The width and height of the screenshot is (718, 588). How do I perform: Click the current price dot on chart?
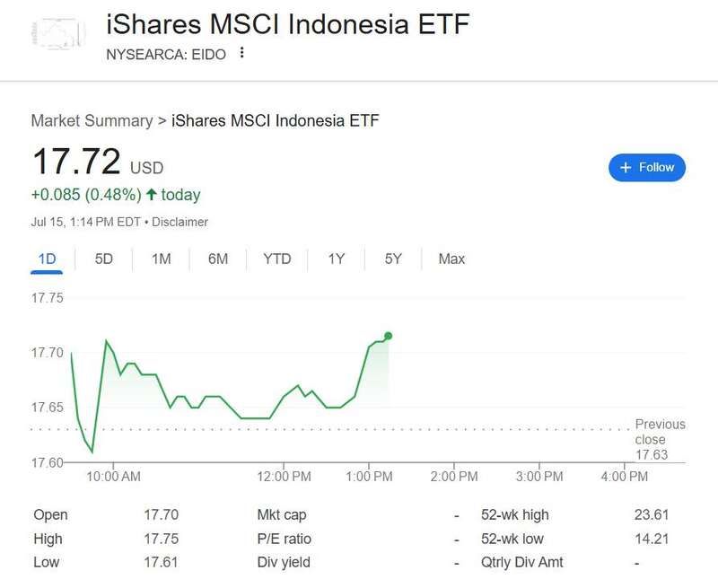tap(389, 336)
